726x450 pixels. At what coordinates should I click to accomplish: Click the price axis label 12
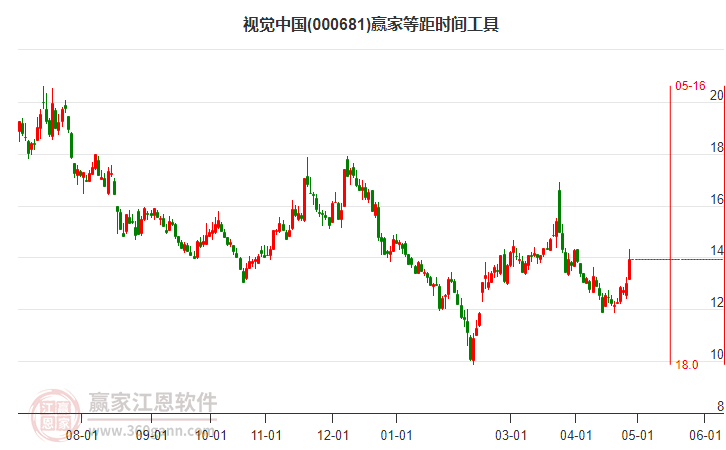717,303
